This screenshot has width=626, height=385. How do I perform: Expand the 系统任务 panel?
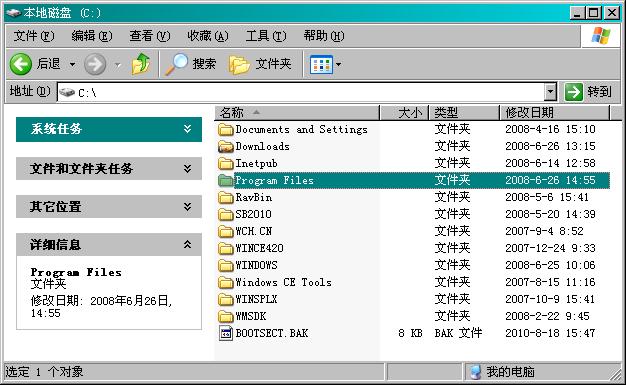(187, 129)
